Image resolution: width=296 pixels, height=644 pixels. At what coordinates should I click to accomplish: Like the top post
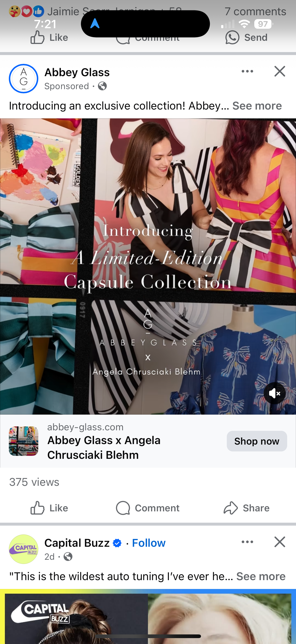pos(49,38)
